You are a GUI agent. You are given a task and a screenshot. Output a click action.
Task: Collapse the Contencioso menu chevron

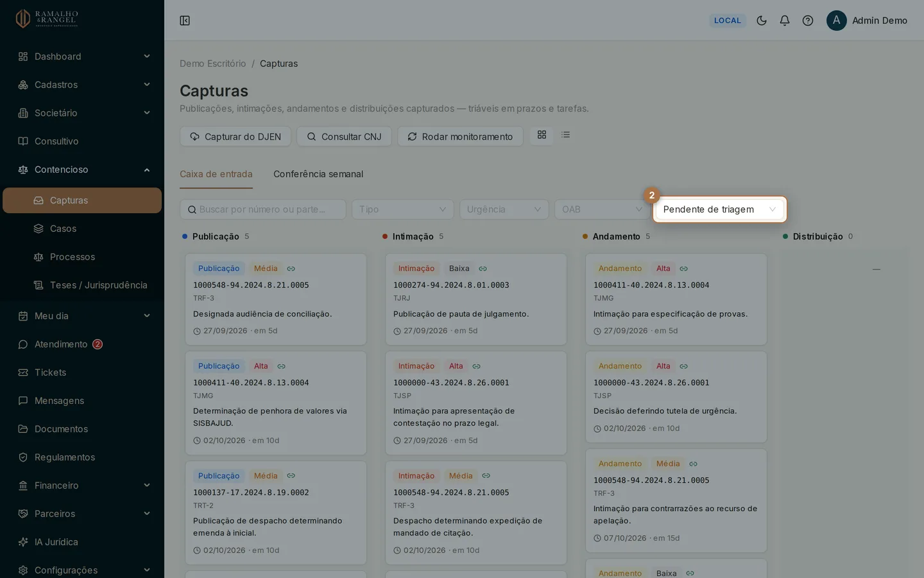point(147,170)
